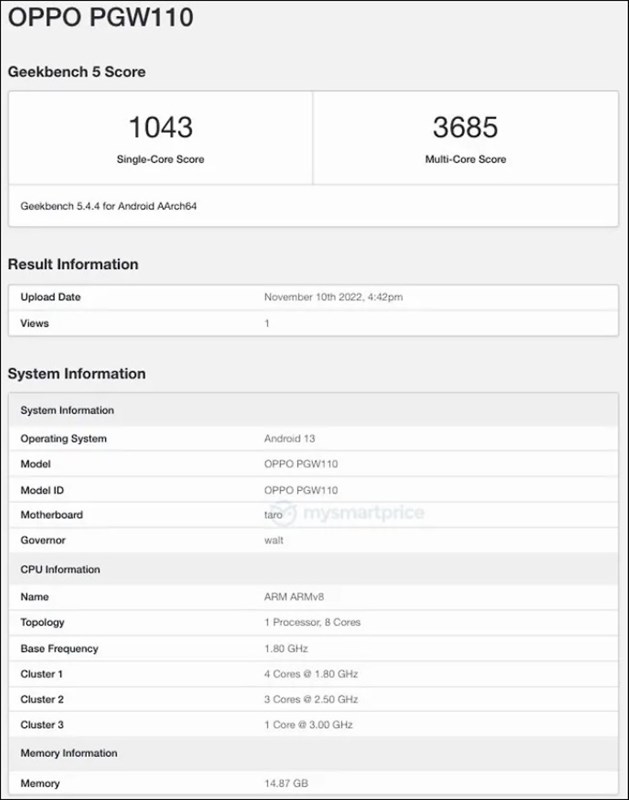Click the Single-Core Score label
The height and width of the screenshot is (800, 629).
[160, 159]
